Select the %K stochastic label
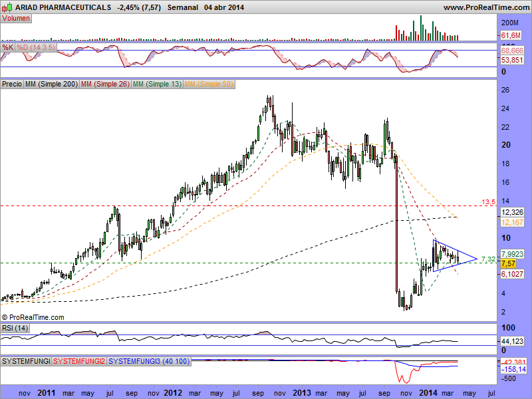Image resolution: width=532 pixels, height=399 pixels. [x=7, y=47]
